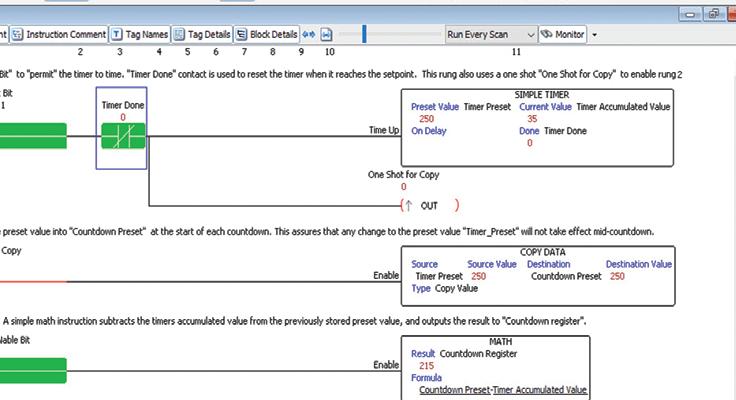This screenshot has height=400, width=736.
Task: Adjust the zoom slider handle in toolbar
Action: pos(364,34)
